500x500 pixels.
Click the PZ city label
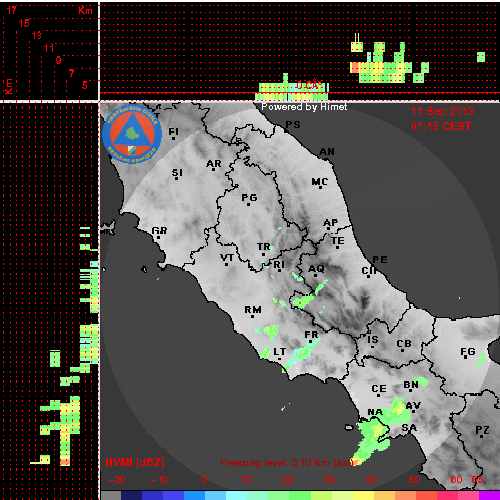(482, 430)
